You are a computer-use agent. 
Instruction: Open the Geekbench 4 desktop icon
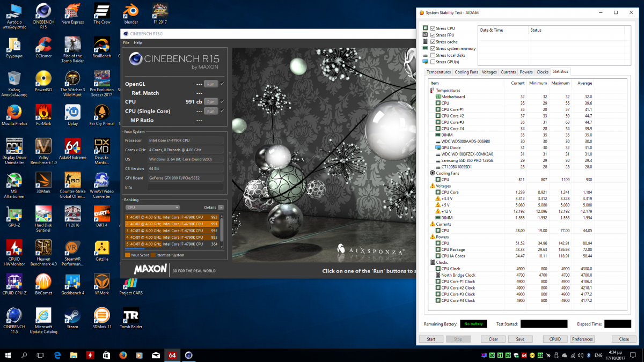click(x=72, y=284)
